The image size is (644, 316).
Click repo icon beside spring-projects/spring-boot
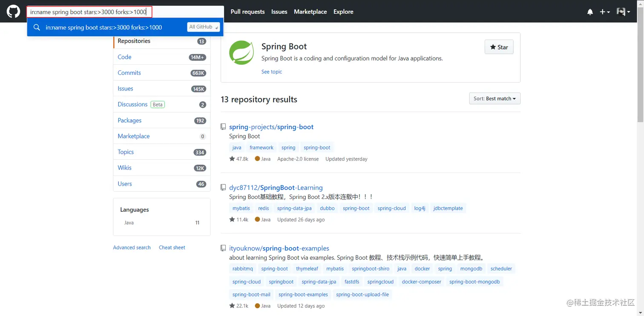pos(223,127)
